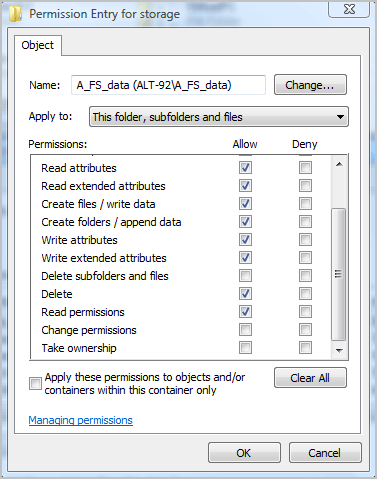
Task: Check Deny for Read attributes
Action: [x=305, y=167]
